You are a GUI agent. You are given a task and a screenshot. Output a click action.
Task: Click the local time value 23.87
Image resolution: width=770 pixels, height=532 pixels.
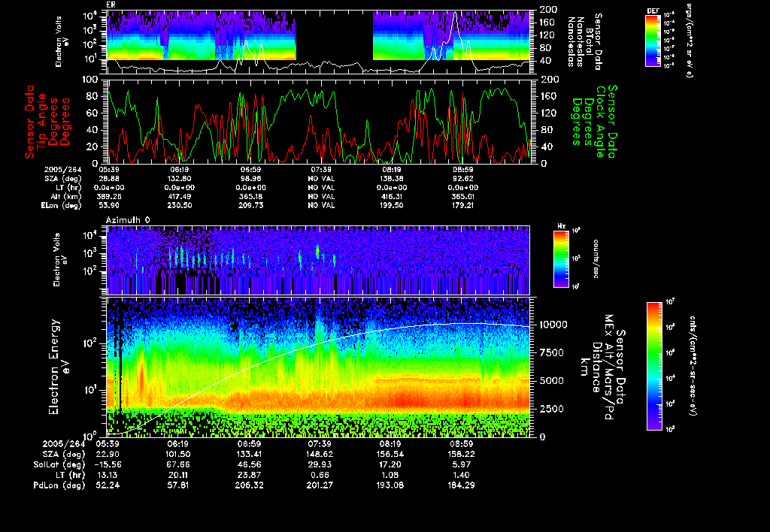(249, 475)
